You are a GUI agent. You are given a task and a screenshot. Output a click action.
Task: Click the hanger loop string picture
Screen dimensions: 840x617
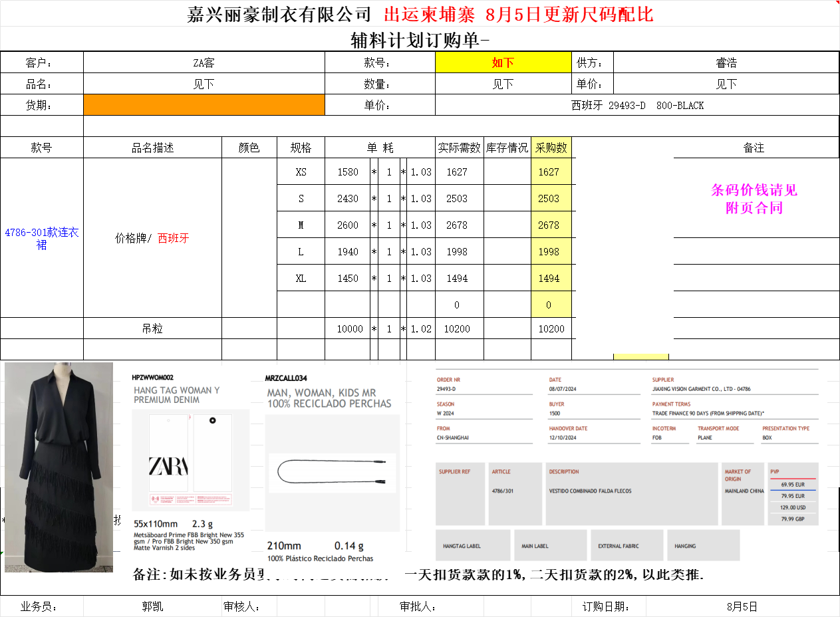coord(332,472)
